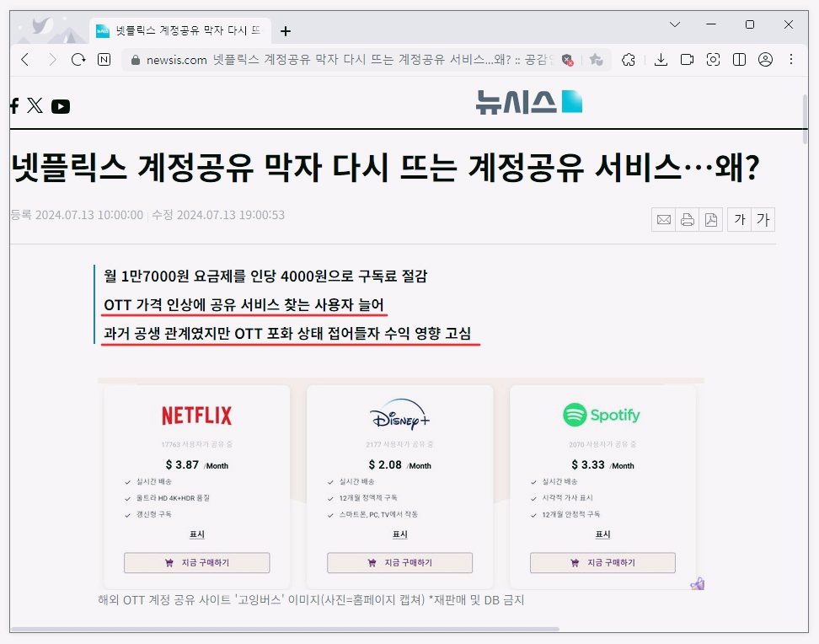Open the three-dot browser menu
819x644 pixels.
790,60
